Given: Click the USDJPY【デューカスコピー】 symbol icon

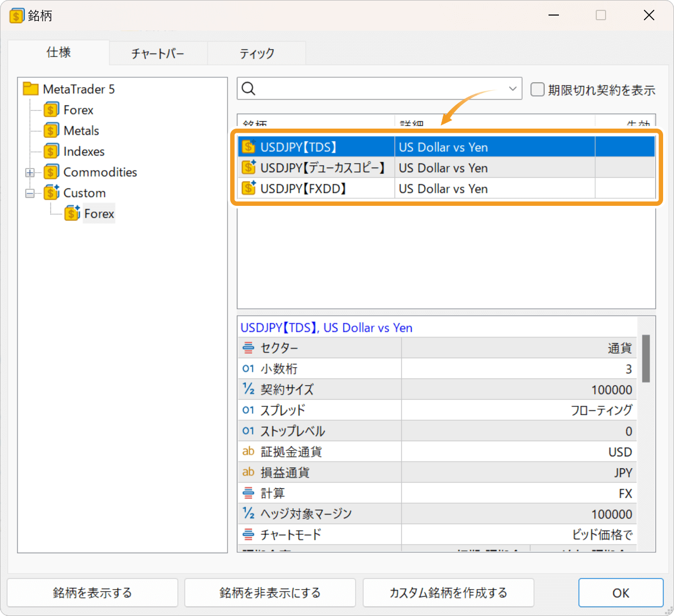Looking at the screenshot, I should click(x=249, y=167).
